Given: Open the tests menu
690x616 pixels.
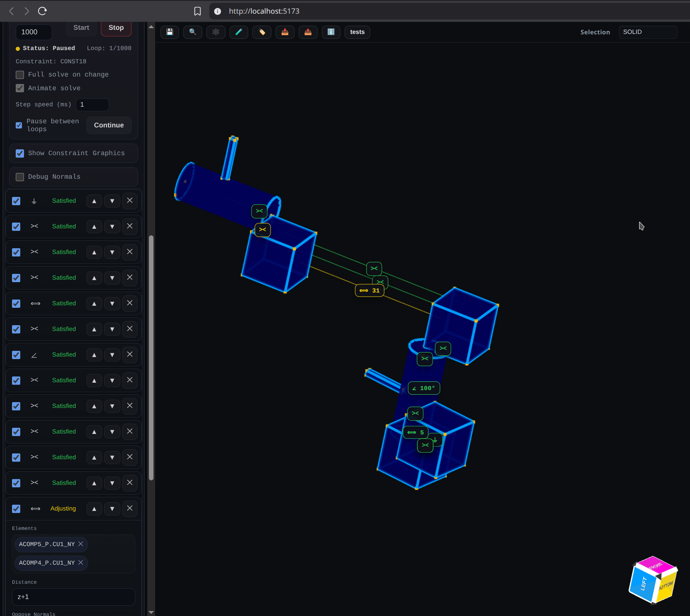Looking at the screenshot, I should tap(357, 32).
